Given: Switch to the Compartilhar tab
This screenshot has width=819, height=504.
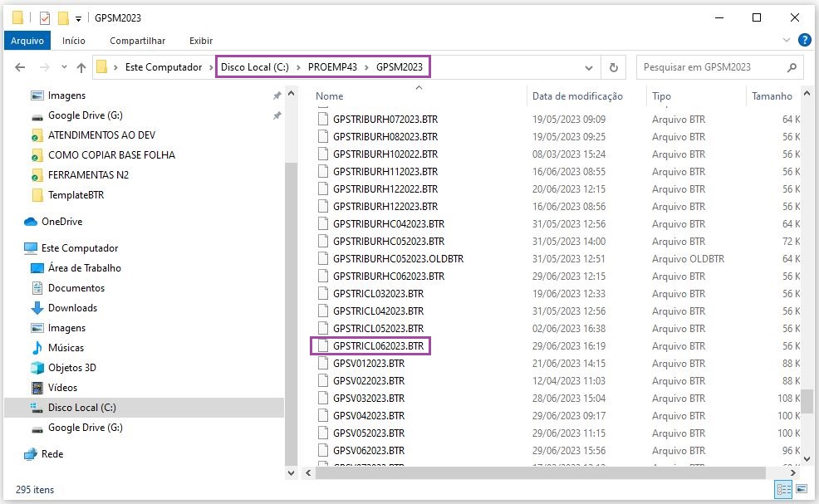Looking at the screenshot, I should (137, 41).
